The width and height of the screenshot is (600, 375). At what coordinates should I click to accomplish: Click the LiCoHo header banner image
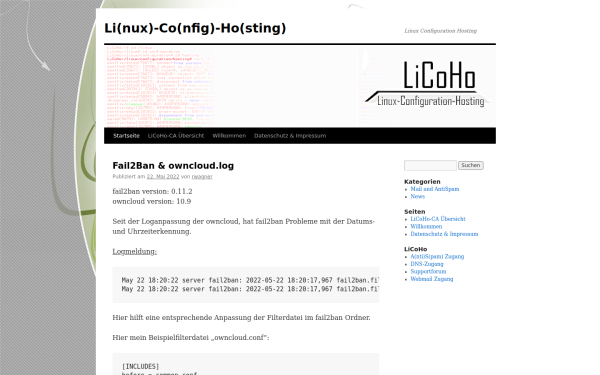click(x=300, y=86)
